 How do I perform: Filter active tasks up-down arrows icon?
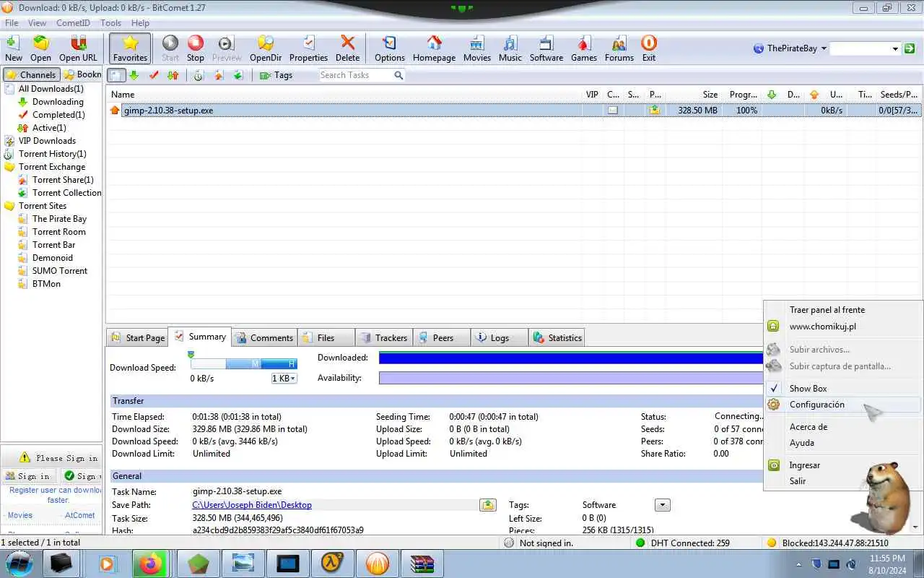pyautogui.click(x=173, y=75)
